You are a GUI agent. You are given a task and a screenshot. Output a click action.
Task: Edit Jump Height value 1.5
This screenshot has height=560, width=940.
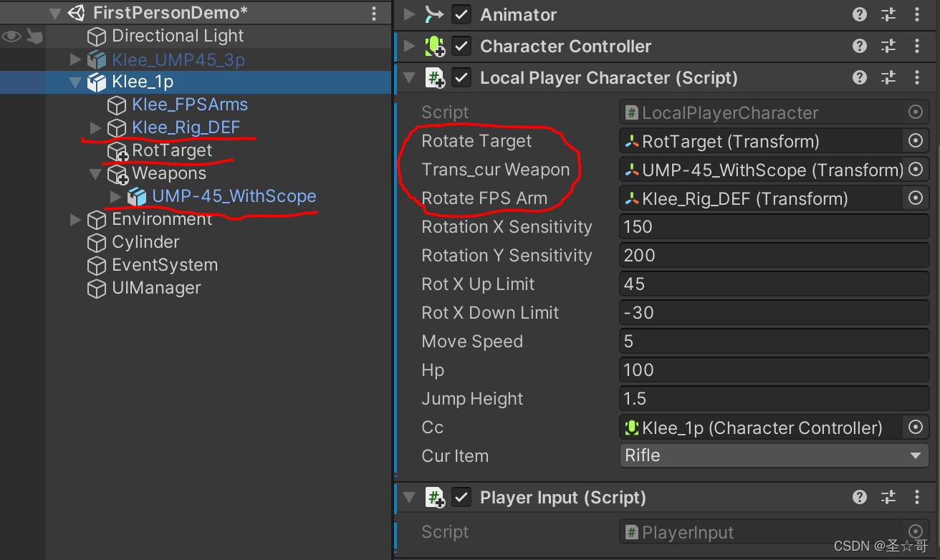[x=774, y=399]
